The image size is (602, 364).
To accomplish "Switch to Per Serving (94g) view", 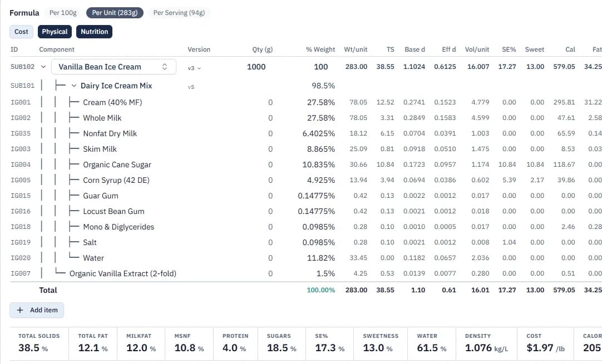I will click(x=179, y=13).
